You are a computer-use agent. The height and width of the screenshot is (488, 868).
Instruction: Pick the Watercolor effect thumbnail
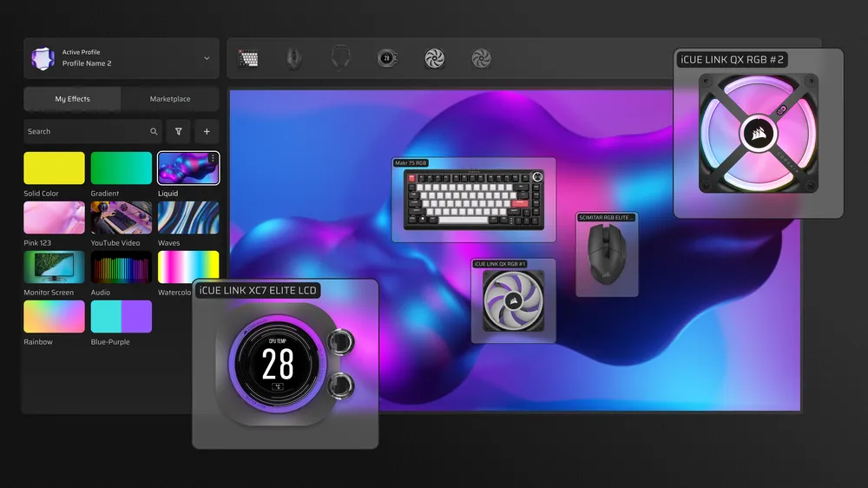point(188,266)
